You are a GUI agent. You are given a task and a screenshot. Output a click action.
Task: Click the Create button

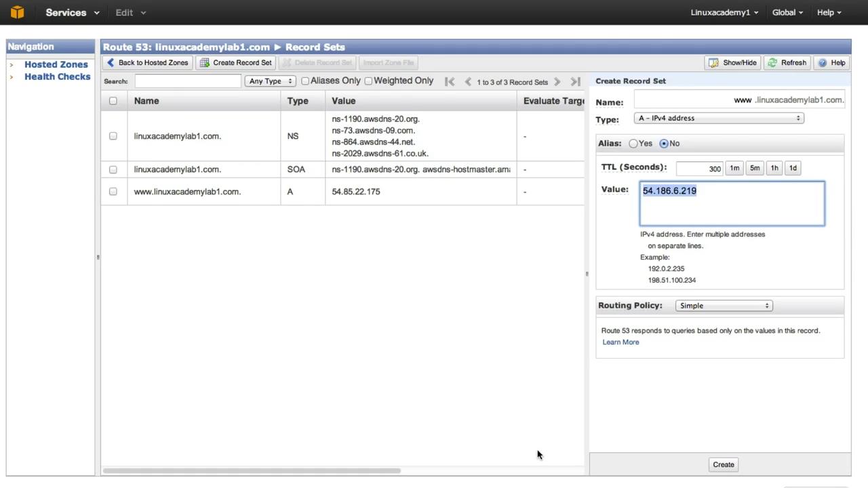[724, 465]
